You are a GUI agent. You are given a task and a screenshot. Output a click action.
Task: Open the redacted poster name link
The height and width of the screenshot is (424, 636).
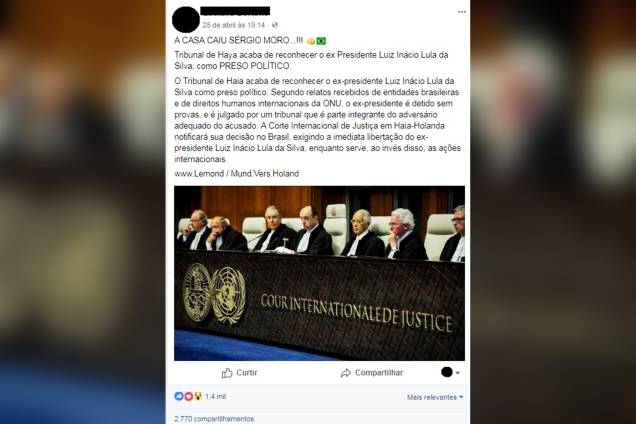pos(235,11)
